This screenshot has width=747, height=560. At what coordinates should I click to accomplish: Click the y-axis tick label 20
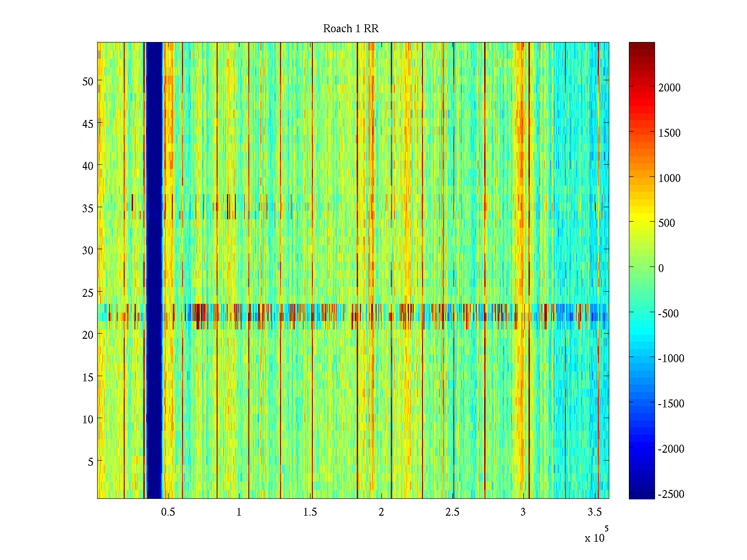(88, 335)
